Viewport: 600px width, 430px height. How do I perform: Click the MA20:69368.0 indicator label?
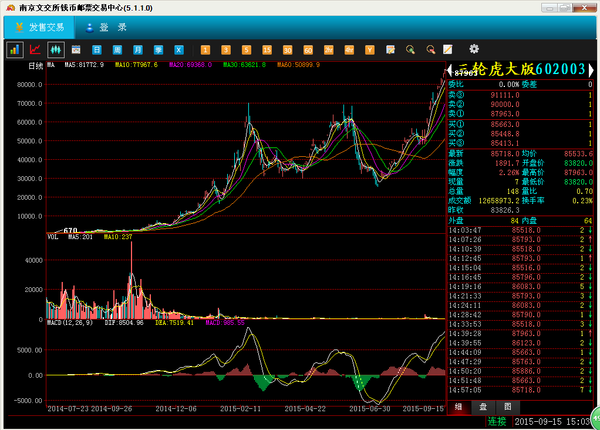(191, 65)
